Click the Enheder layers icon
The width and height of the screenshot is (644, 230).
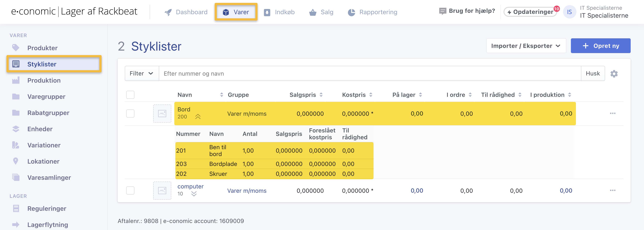(x=16, y=129)
